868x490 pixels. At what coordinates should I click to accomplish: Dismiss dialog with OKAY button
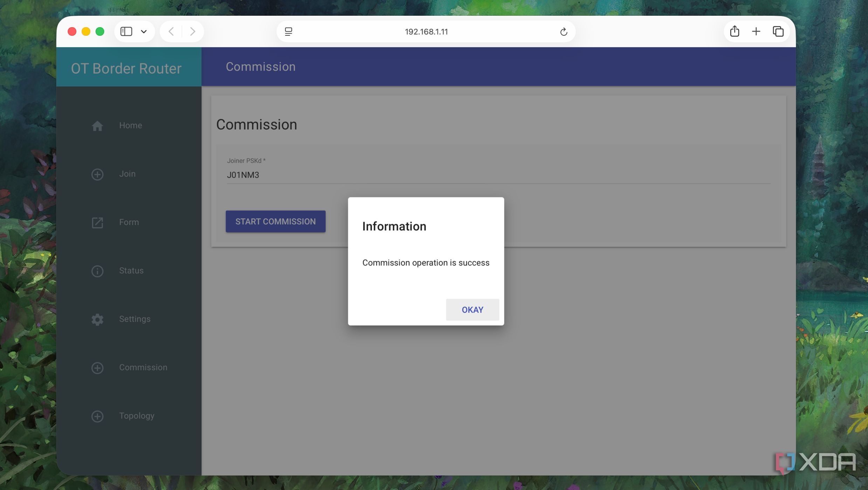pos(472,309)
